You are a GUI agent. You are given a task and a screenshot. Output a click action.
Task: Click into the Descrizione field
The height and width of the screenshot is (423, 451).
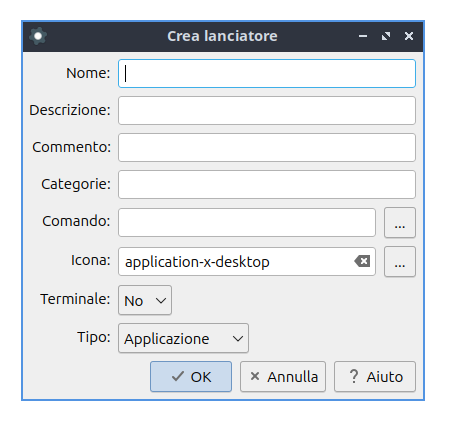(267, 111)
